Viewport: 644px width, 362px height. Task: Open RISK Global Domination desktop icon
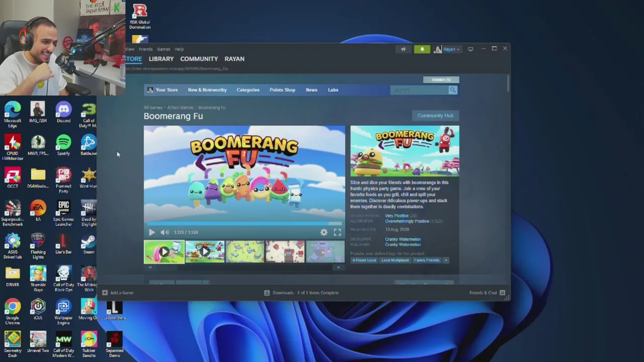click(140, 17)
